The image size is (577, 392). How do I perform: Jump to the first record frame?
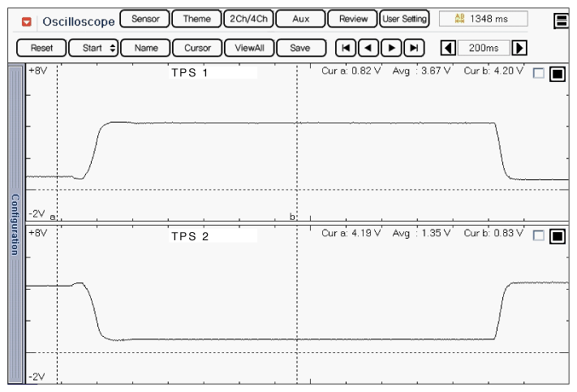346,48
